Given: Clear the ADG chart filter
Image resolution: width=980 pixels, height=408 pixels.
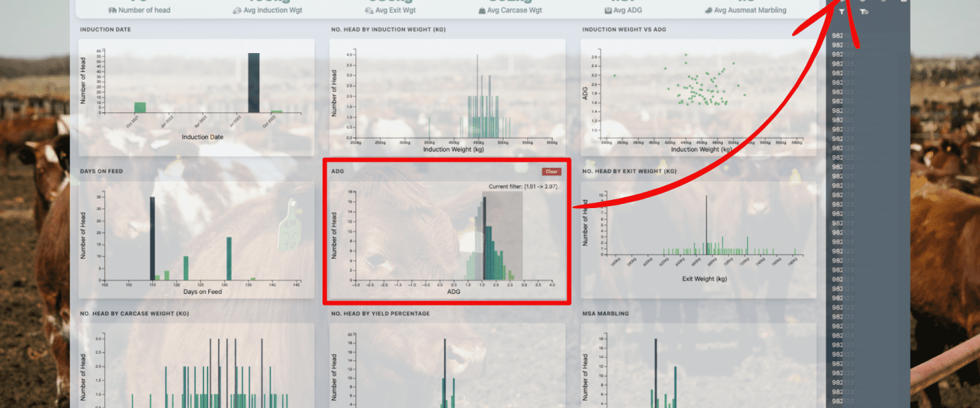Looking at the screenshot, I should 551,171.
